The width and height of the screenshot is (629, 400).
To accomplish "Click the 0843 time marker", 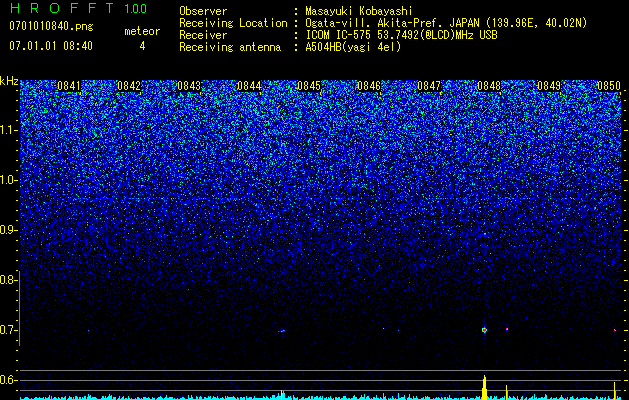I will pyautogui.click(x=189, y=86).
